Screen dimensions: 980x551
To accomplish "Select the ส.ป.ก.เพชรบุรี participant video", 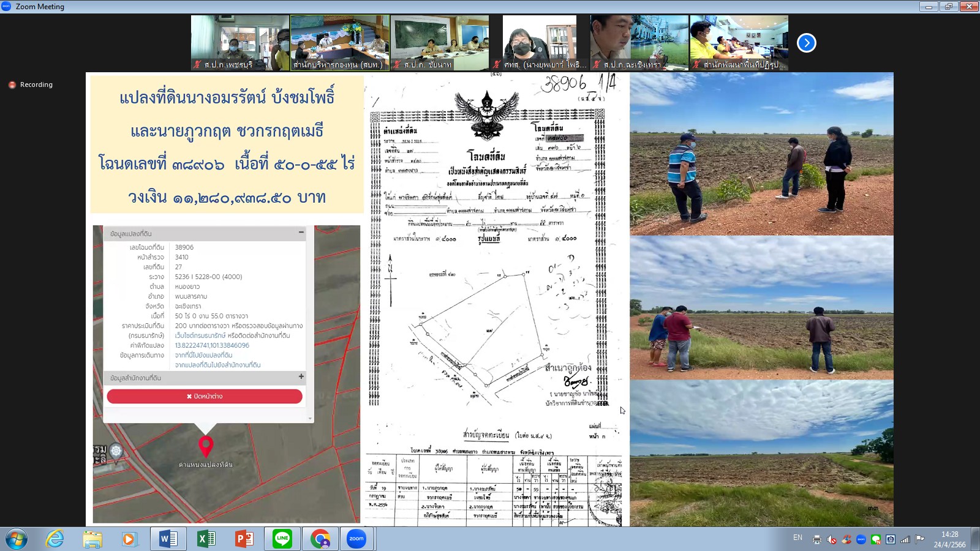I will click(x=240, y=43).
